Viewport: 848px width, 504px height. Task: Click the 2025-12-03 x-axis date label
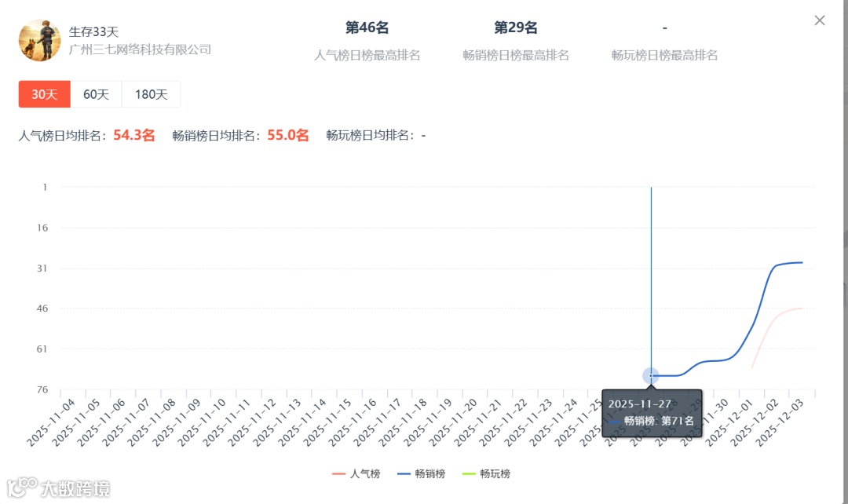pyautogui.click(x=780, y=422)
